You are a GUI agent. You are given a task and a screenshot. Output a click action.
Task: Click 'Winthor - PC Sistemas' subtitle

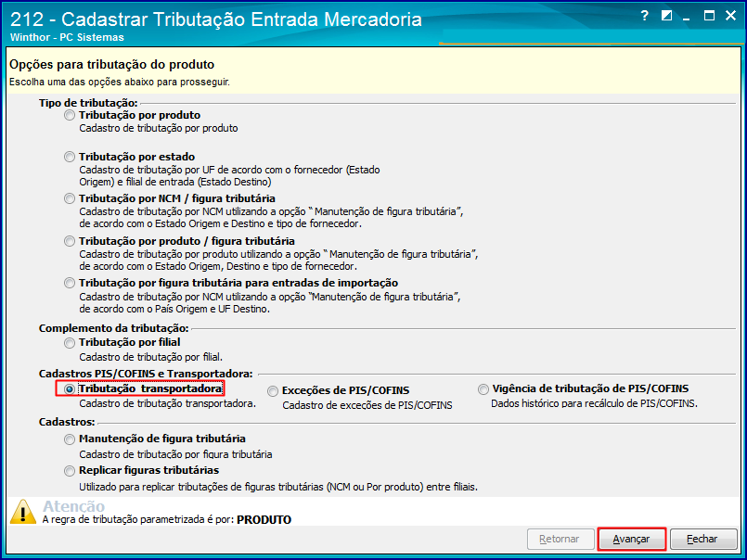pos(67,37)
